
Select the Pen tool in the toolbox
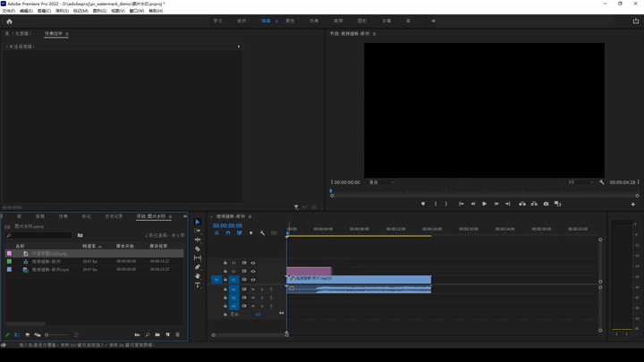pos(198,267)
